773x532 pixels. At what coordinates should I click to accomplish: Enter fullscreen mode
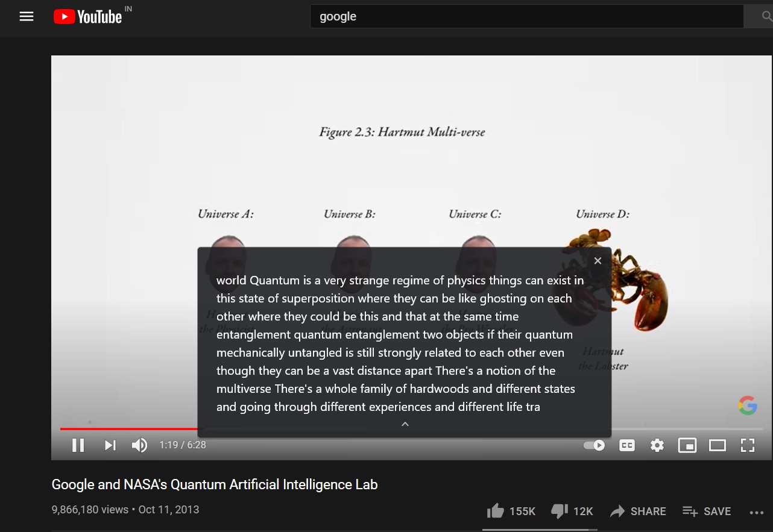[x=747, y=445]
